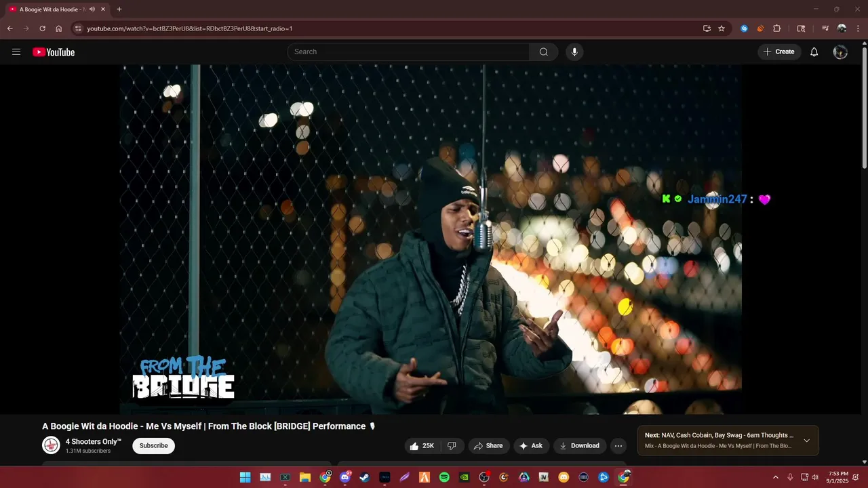Image resolution: width=868 pixels, height=488 pixels.
Task: View site information next to URL
Action: point(78,28)
